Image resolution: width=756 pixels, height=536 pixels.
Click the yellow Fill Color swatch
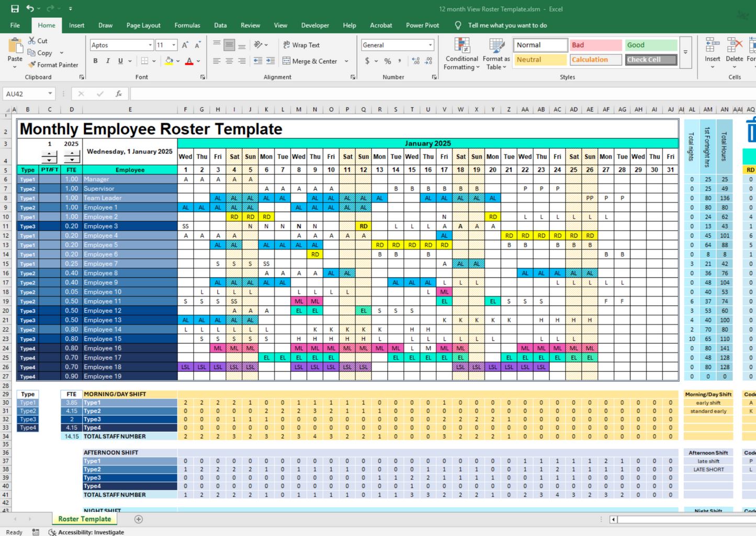point(169,61)
